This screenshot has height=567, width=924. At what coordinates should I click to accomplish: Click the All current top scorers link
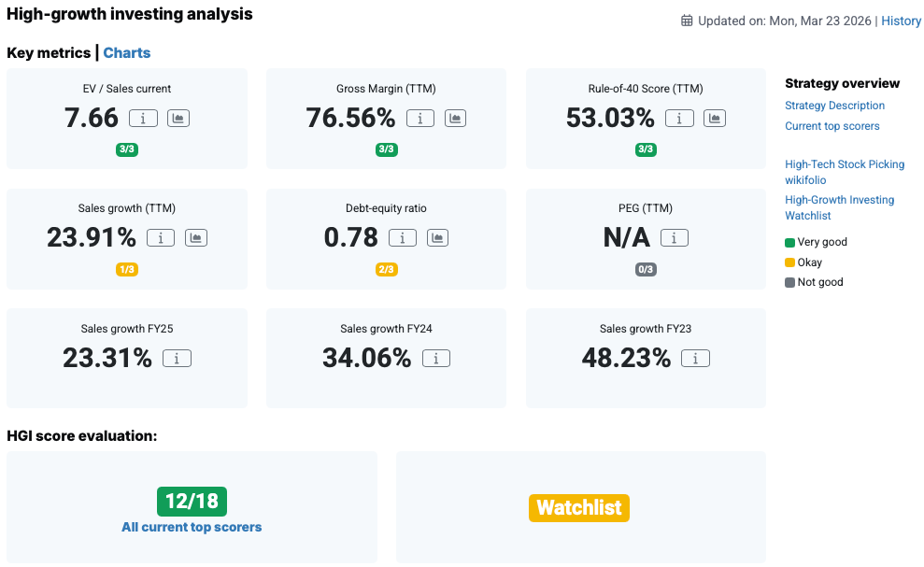click(192, 527)
